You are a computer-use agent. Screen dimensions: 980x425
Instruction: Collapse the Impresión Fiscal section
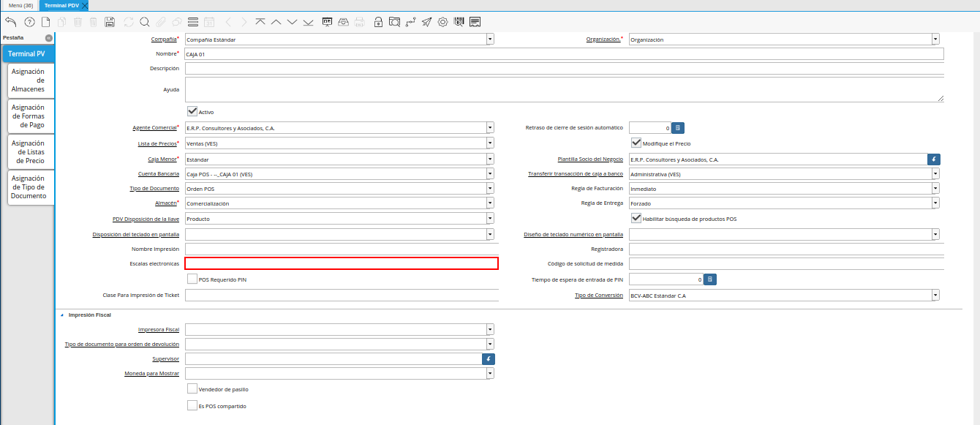coord(61,315)
